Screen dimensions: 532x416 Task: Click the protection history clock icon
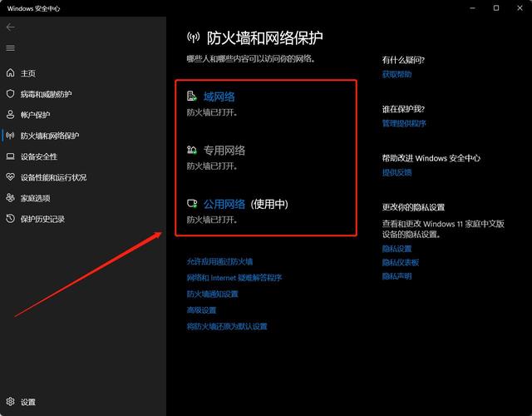(11, 219)
